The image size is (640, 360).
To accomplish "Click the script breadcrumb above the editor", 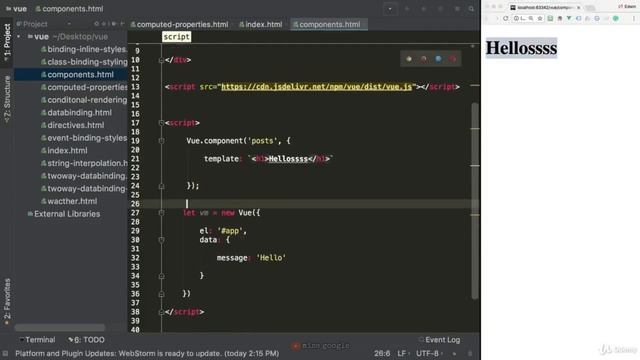I will pyautogui.click(x=176, y=37).
